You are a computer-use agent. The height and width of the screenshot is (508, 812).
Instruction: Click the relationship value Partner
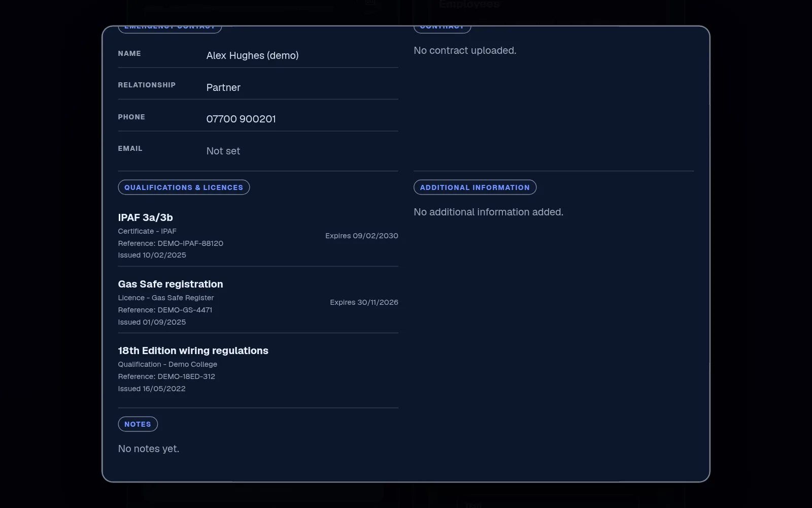coord(223,87)
